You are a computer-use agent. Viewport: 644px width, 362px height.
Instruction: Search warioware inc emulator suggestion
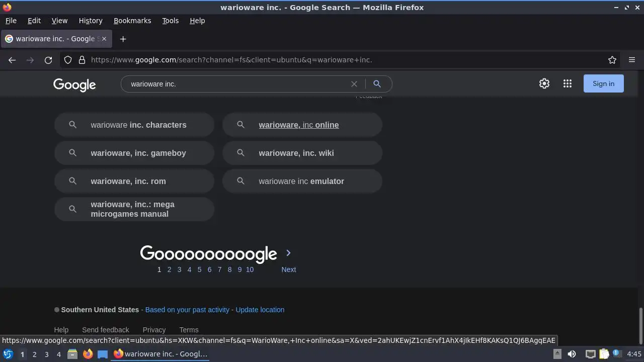coord(302,181)
